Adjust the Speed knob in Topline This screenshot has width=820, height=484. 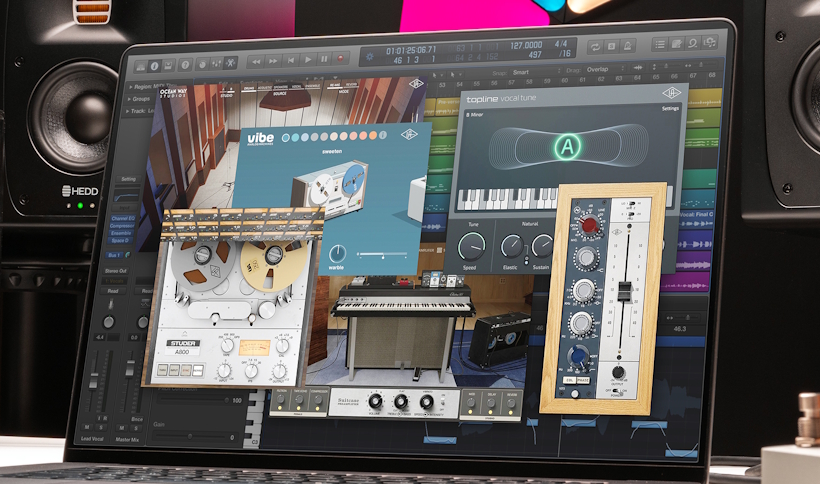click(x=471, y=247)
